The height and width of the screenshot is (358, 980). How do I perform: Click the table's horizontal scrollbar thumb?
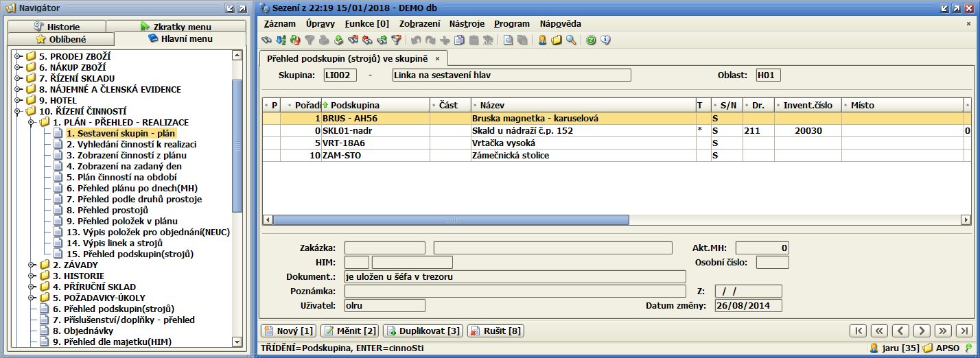451,220
